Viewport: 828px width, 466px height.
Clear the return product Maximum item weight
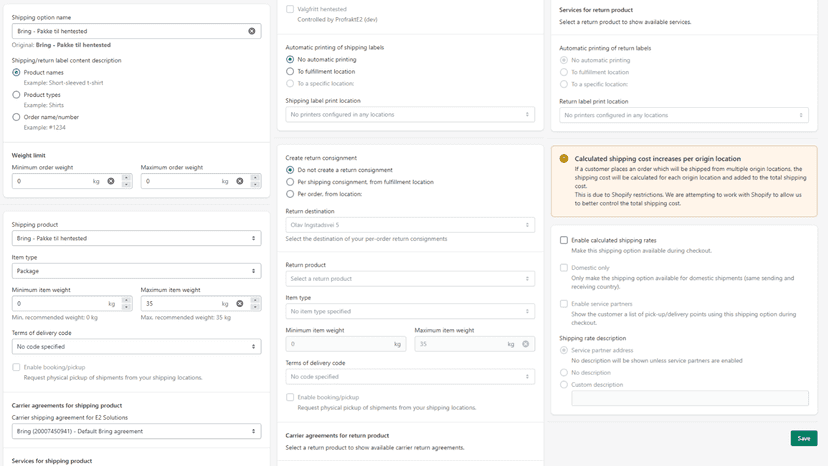pyautogui.click(x=525, y=344)
